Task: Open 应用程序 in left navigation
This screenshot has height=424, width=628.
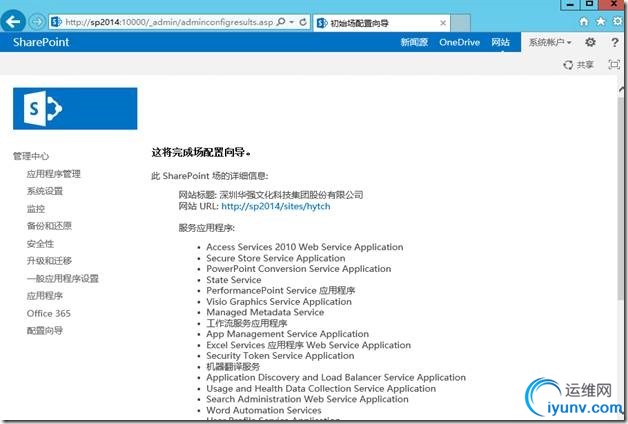Action: 45,295
